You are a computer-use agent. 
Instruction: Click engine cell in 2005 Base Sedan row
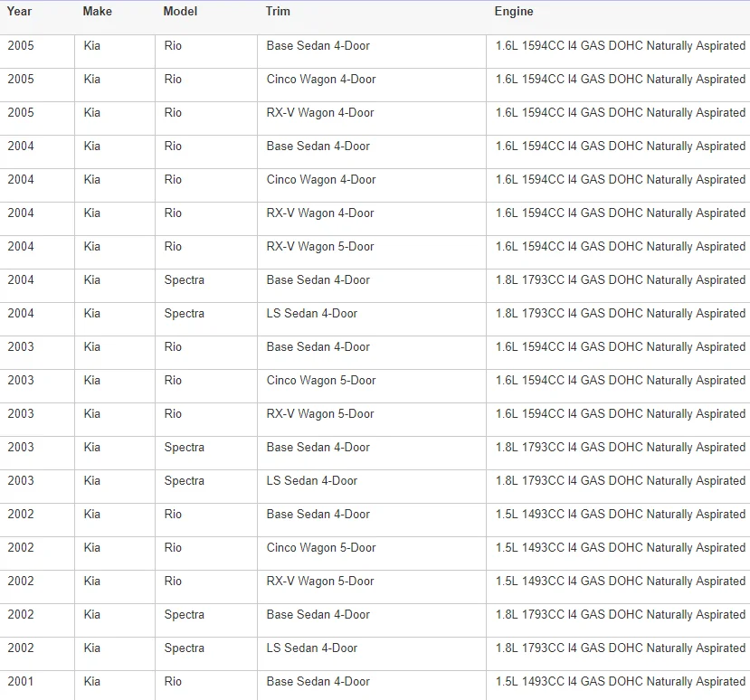[619, 52]
